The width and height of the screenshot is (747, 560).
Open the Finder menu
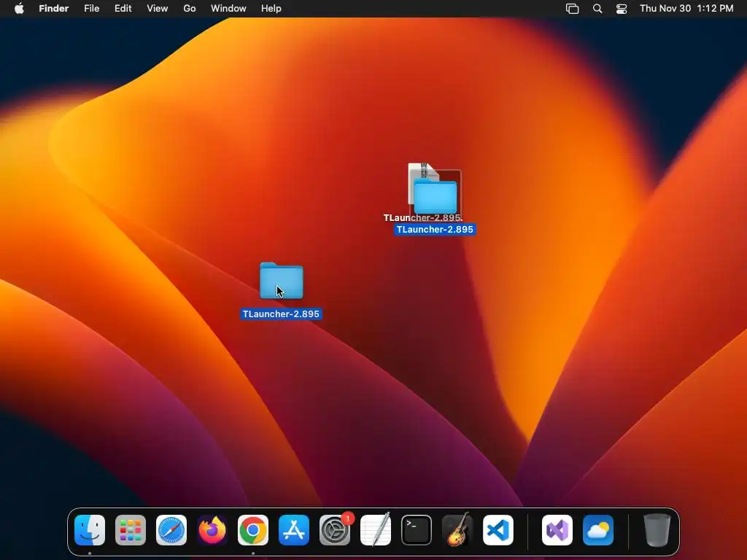[54, 9]
